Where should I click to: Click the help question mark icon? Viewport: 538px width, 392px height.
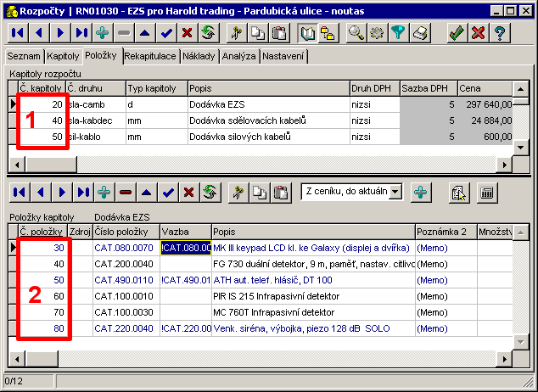click(500, 33)
